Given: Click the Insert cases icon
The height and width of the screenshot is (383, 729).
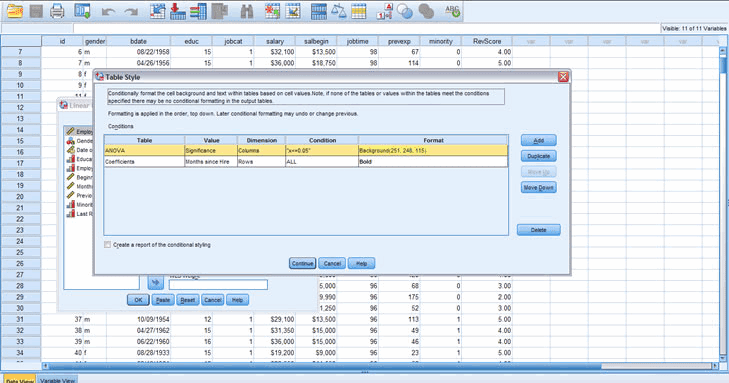Looking at the screenshot, I should point(272,11).
